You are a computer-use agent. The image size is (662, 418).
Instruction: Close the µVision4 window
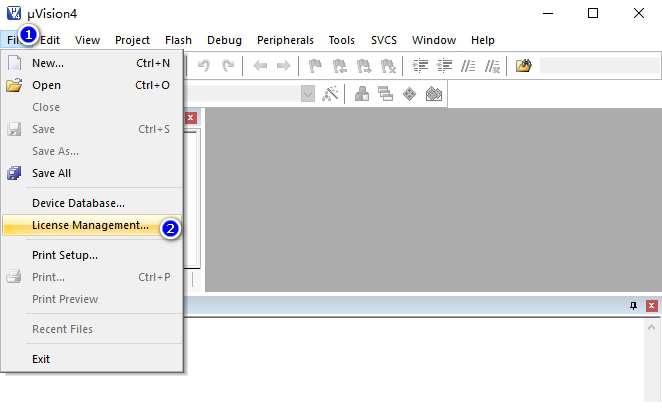coord(639,13)
